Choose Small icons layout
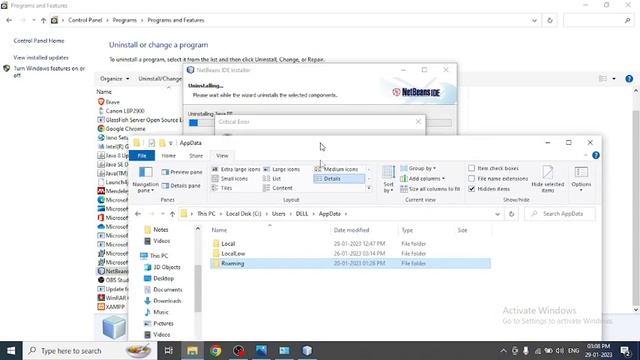The width and height of the screenshot is (640, 360). point(230,179)
